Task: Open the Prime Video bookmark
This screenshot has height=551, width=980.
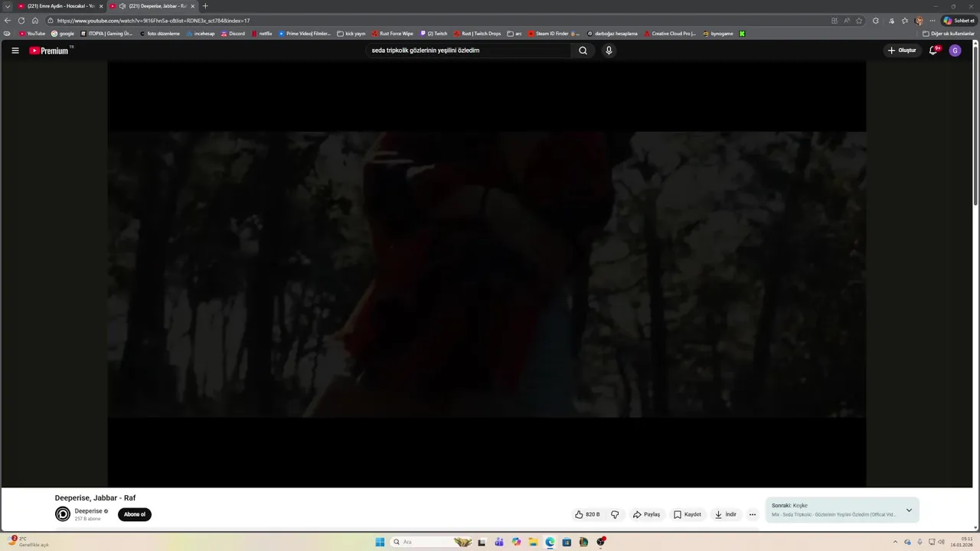Action: (x=305, y=34)
